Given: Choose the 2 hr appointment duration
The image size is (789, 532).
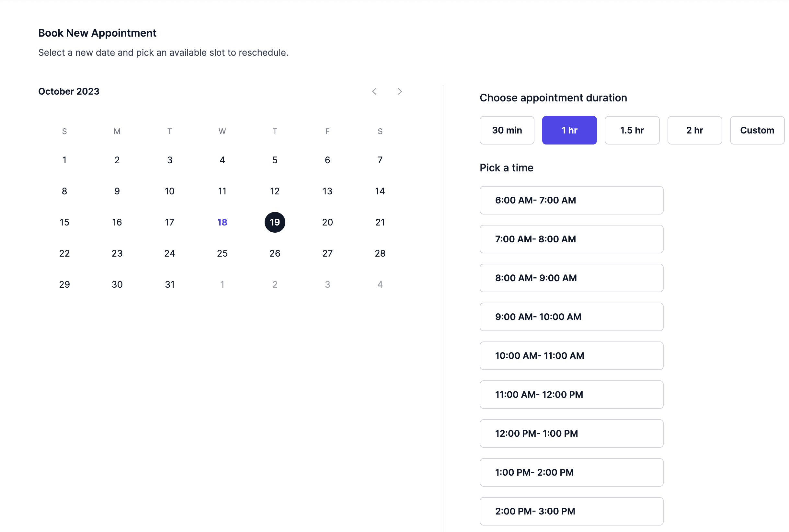Looking at the screenshot, I should point(694,130).
